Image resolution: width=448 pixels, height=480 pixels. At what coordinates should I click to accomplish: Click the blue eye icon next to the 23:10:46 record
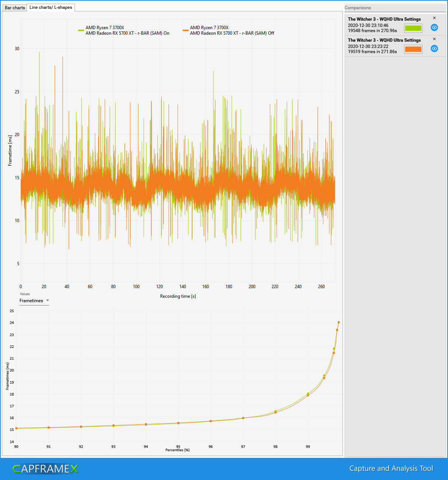point(434,27)
